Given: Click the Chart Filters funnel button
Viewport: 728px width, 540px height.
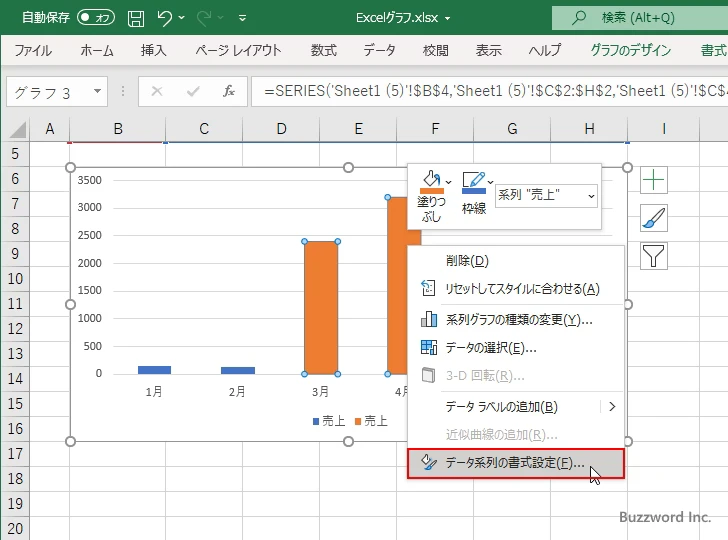Looking at the screenshot, I should click(654, 256).
